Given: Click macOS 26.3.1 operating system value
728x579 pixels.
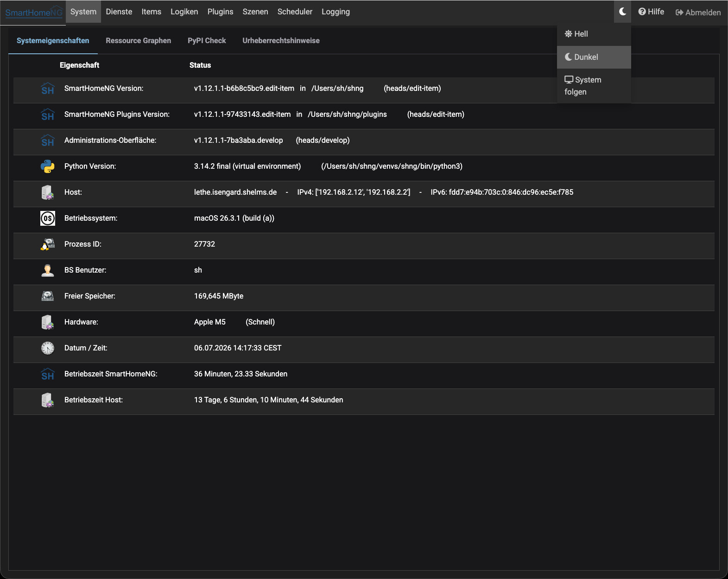Looking at the screenshot, I should coord(234,218).
